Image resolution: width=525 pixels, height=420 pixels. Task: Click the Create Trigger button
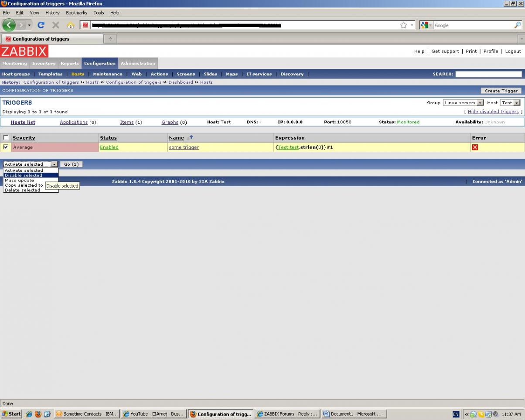tap(501, 91)
